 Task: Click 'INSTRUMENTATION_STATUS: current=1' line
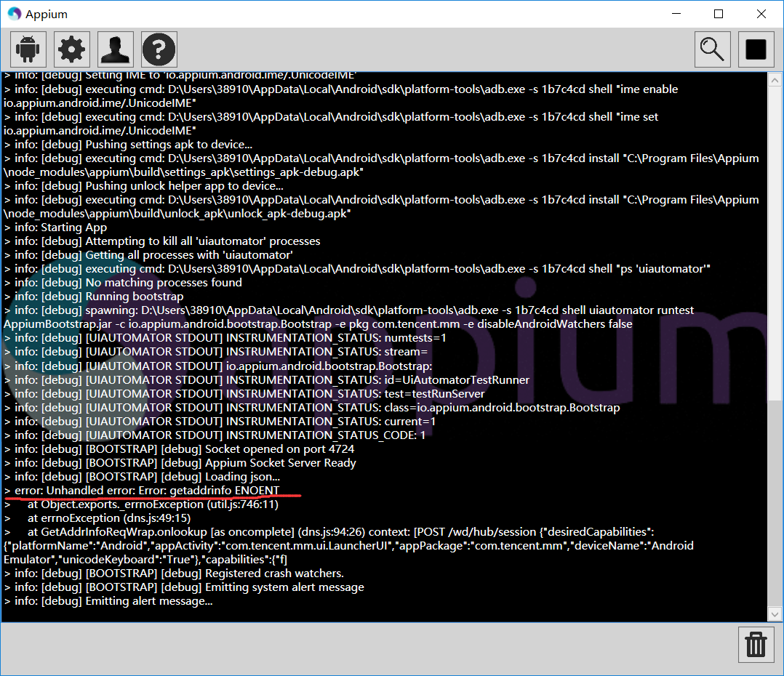(x=220, y=422)
